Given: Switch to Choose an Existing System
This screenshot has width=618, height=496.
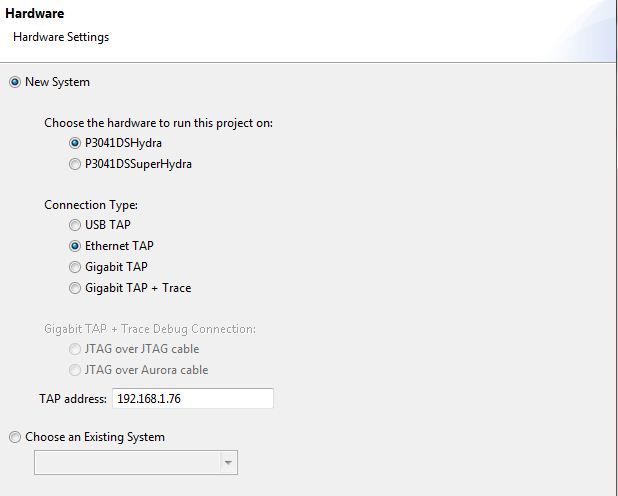Looking at the screenshot, I should 15,437.
